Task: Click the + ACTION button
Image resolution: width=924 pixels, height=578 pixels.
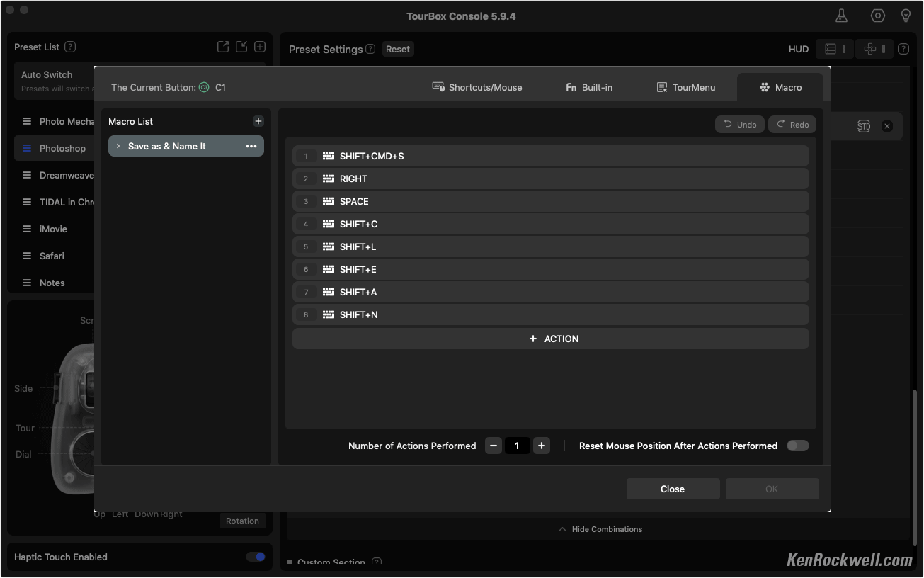Action: click(x=550, y=339)
